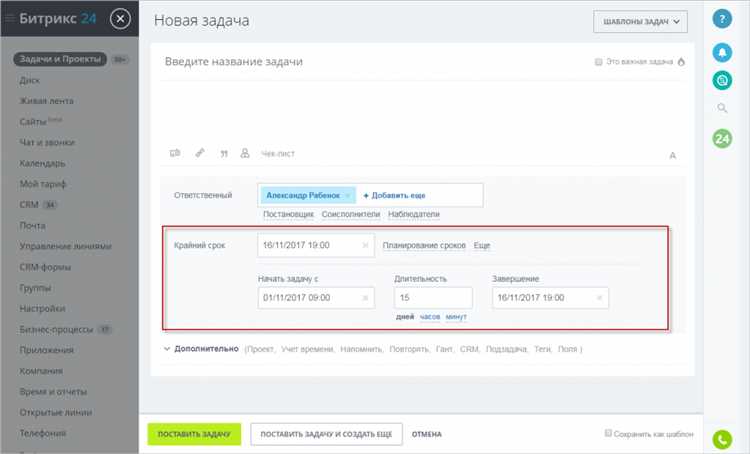Click 'Подзадача' in Дополнительно list
The image size is (750, 454).
pos(507,349)
